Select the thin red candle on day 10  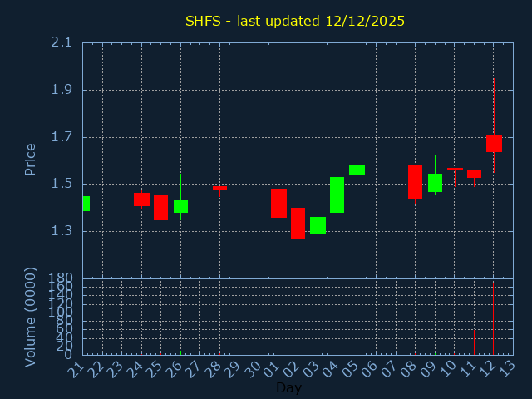point(455,169)
